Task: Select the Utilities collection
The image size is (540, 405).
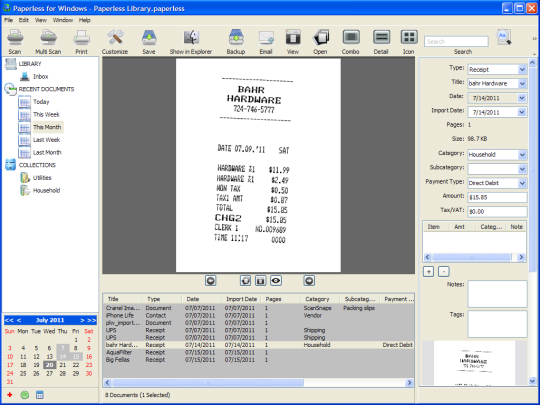Action: pyautogui.click(x=42, y=178)
